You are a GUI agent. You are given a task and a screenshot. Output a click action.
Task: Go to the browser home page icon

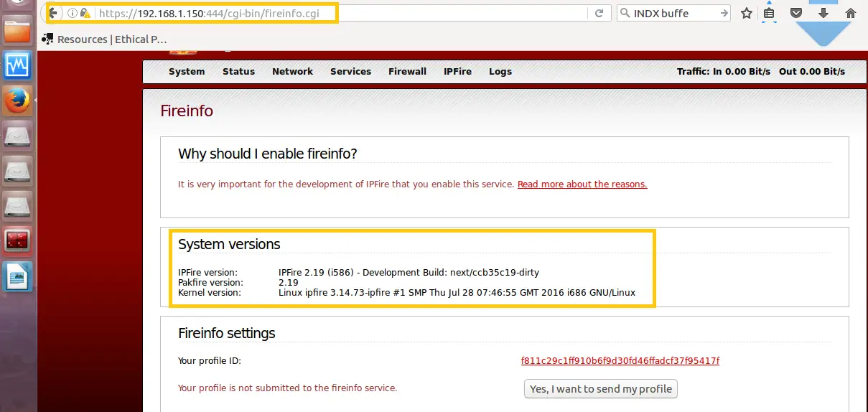click(851, 13)
